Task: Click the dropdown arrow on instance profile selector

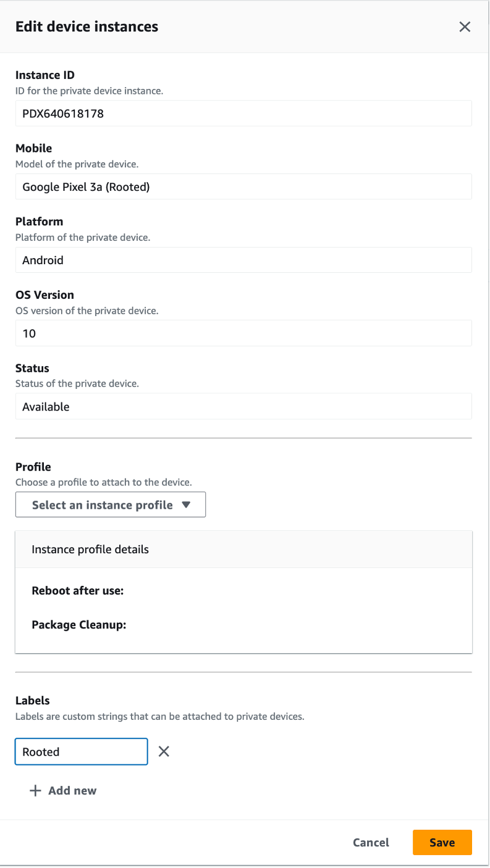Action: [x=187, y=504]
